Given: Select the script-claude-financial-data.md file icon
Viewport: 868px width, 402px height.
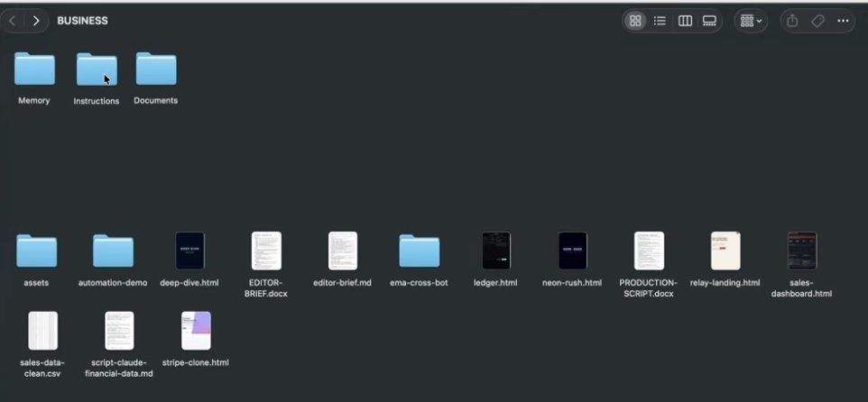Looking at the screenshot, I should 119,331.
